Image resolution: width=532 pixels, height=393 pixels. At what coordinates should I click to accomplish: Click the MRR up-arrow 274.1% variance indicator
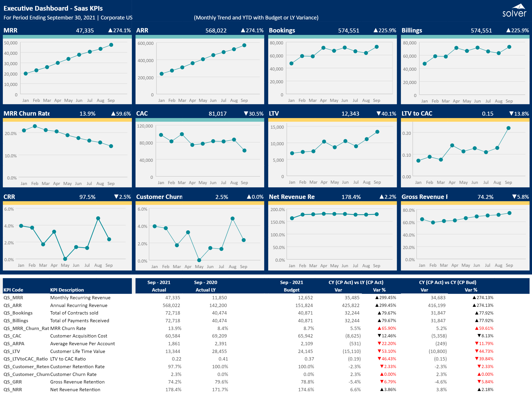tap(120, 31)
